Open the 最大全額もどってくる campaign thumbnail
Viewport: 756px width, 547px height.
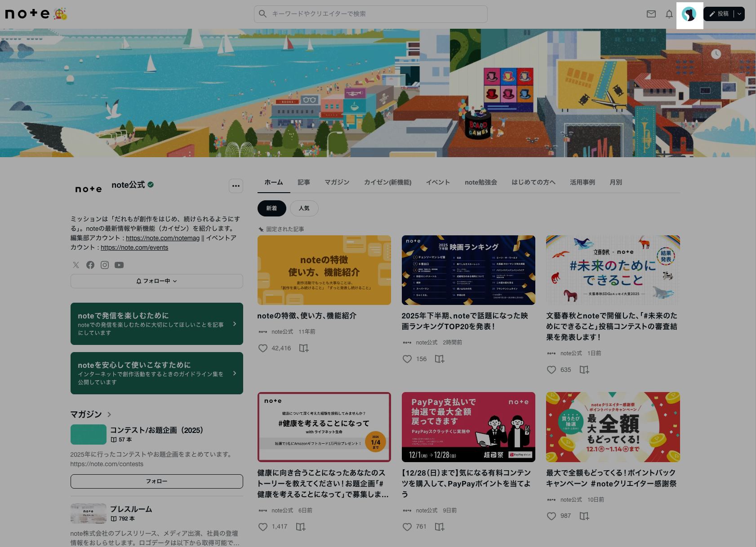(613, 427)
